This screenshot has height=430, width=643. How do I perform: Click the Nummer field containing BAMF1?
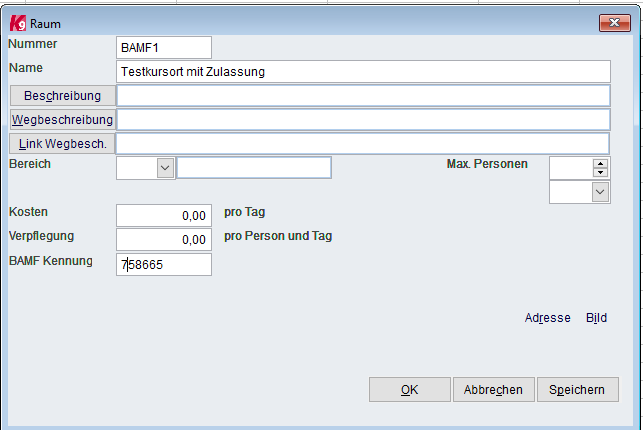coord(164,48)
